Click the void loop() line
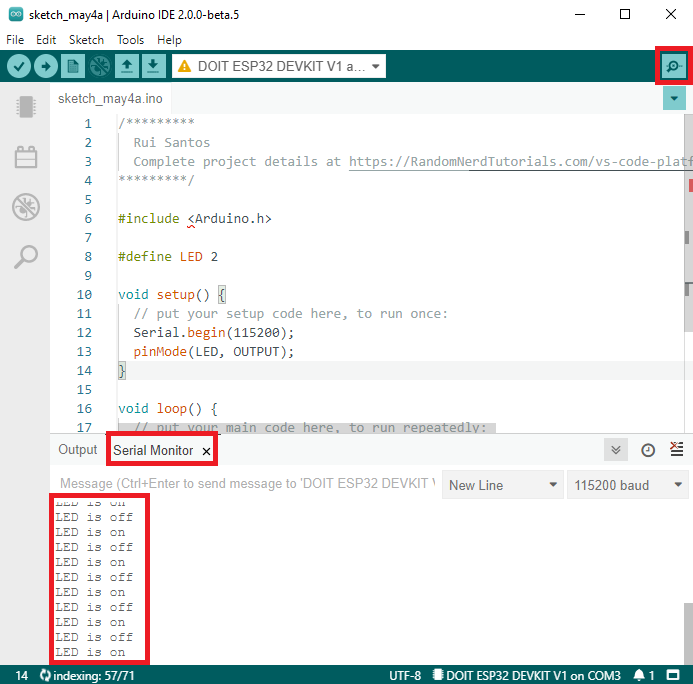This screenshot has width=693, height=684. pyautogui.click(x=168, y=409)
